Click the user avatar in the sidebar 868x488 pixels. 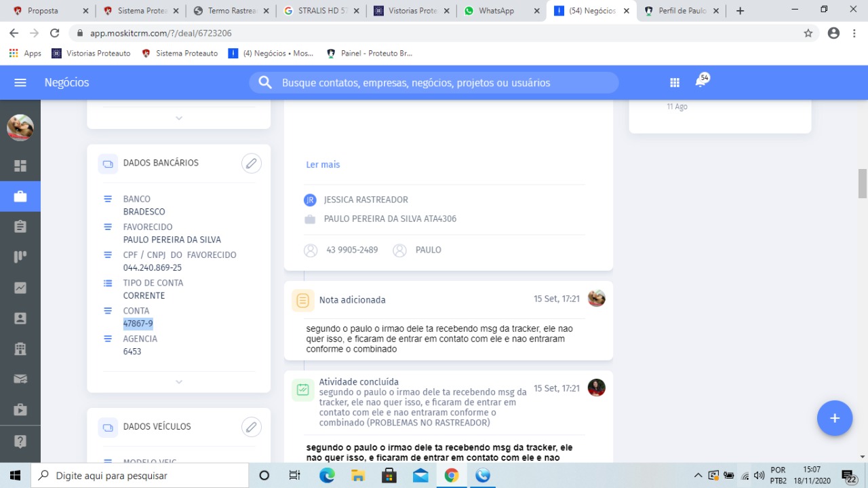pyautogui.click(x=20, y=128)
